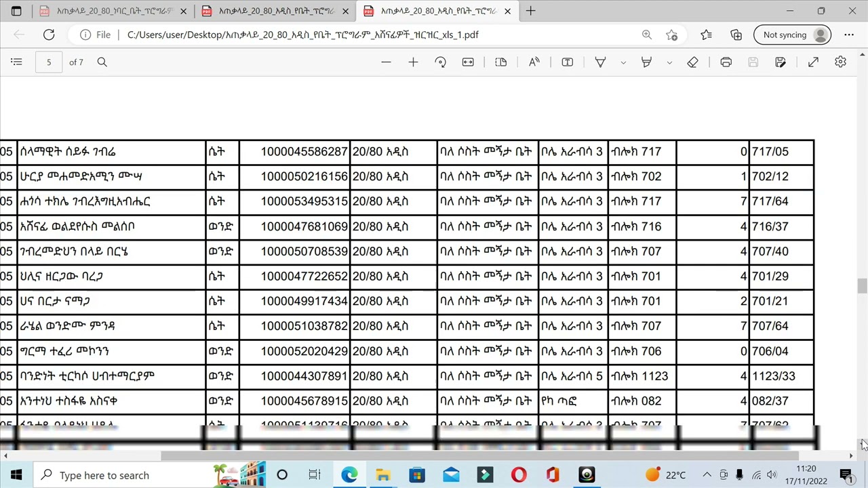Screen dimensions: 868x488
Task: Open weather widget showing 22°C
Action: point(665,475)
